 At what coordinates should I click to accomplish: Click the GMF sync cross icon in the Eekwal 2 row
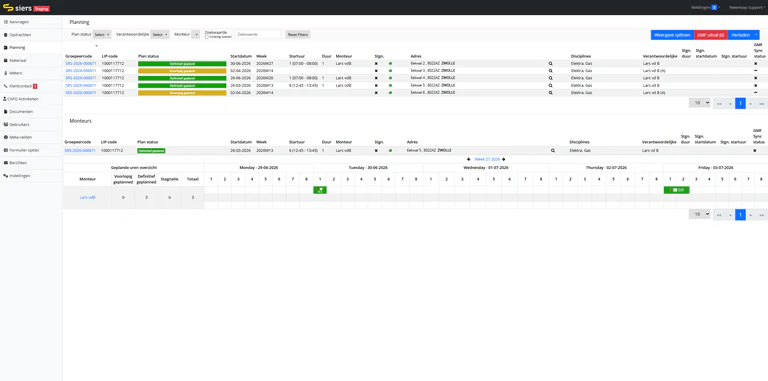[x=755, y=64]
